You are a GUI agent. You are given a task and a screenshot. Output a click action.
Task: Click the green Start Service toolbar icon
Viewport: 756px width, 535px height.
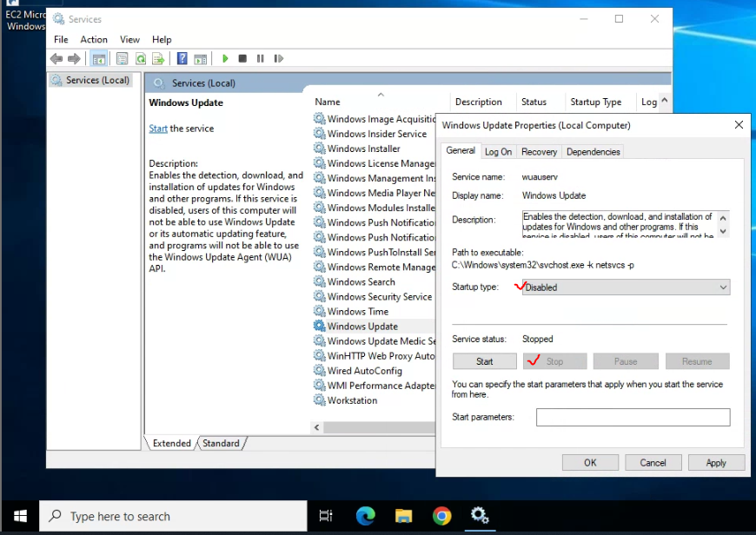225,59
